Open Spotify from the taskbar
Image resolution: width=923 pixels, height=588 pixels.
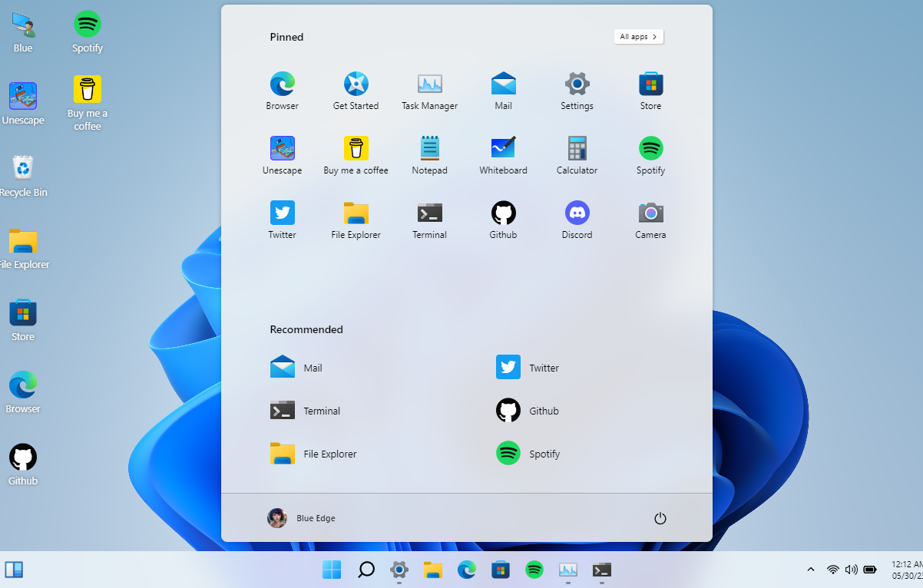coord(534,570)
